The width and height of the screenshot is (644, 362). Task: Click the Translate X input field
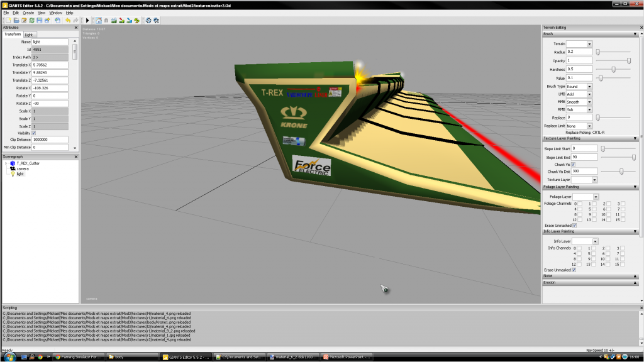pyautogui.click(x=50, y=65)
